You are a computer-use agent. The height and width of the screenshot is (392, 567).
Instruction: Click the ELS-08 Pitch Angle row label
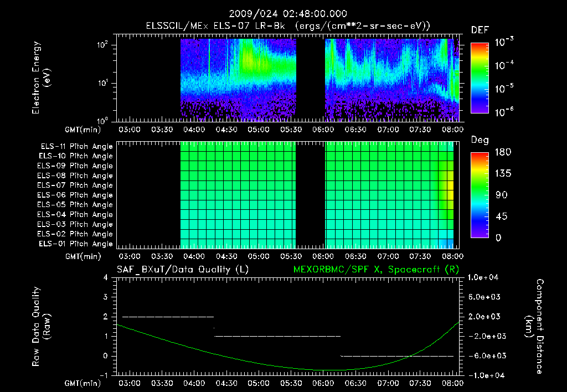75,176
